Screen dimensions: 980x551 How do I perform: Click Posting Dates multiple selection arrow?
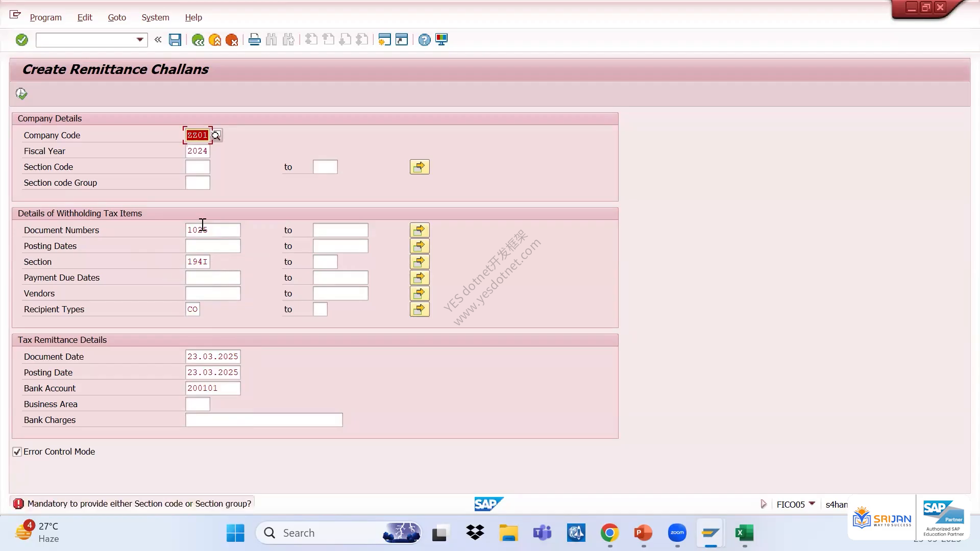pos(420,246)
